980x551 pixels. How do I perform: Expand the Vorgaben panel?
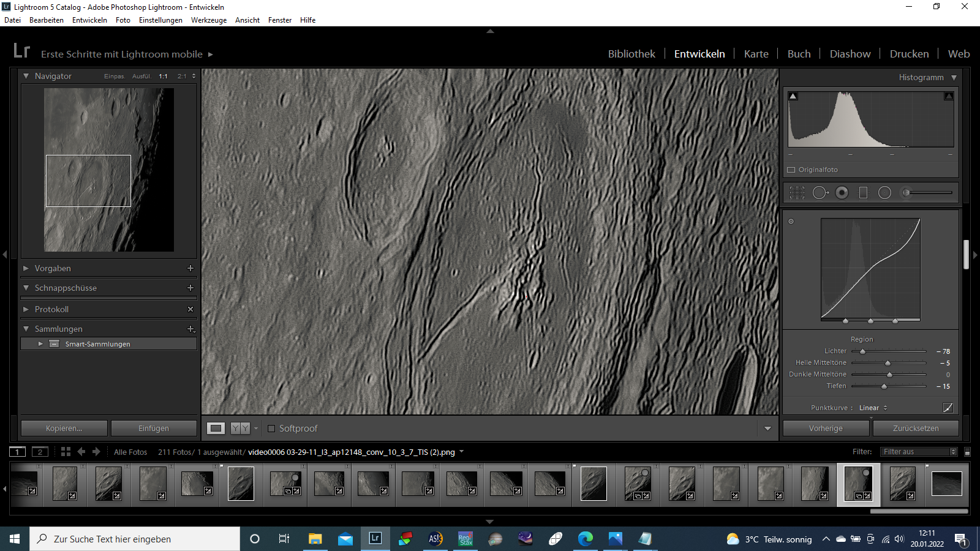(26, 268)
